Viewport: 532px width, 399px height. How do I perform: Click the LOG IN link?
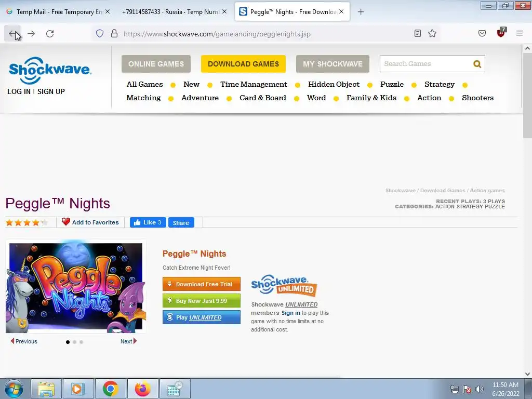pyautogui.click(x=19, y=91)
